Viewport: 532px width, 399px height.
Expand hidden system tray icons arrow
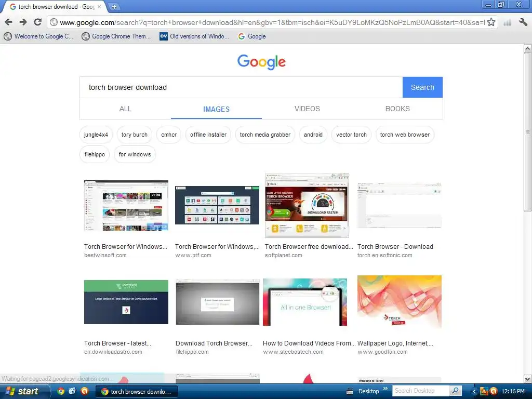coord(474,392)
